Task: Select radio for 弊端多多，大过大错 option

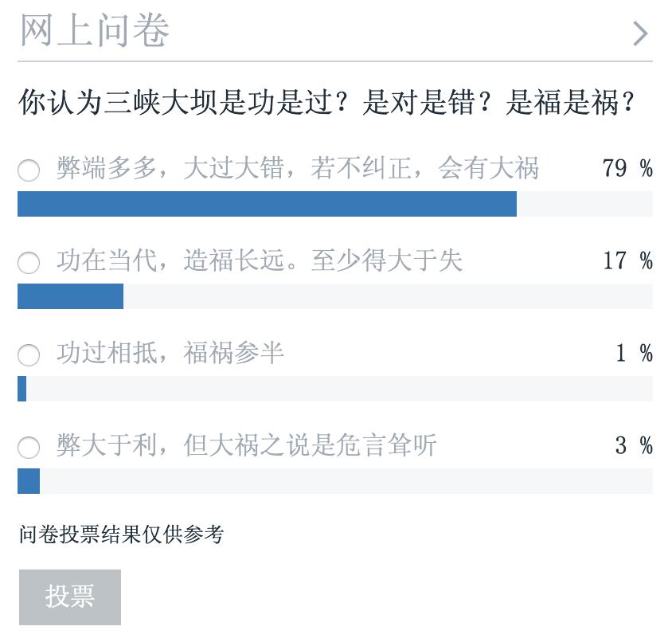Action: [29, 170]
